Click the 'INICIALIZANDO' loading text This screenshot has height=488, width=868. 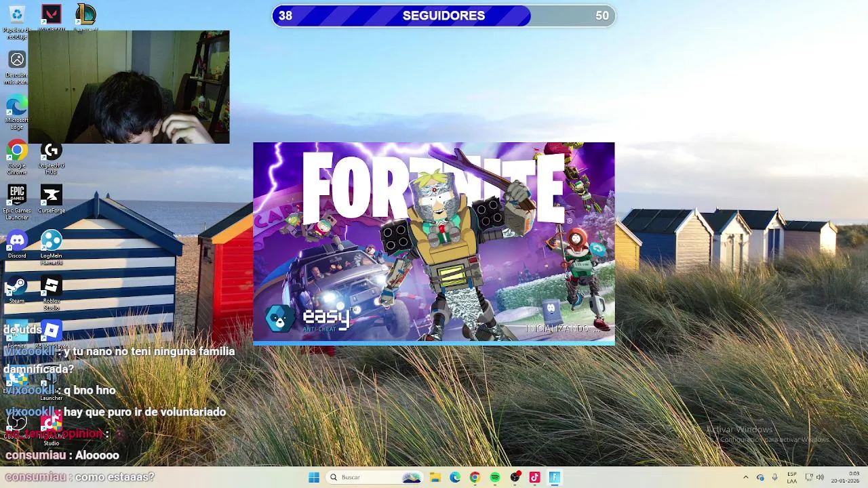[562, 328]
